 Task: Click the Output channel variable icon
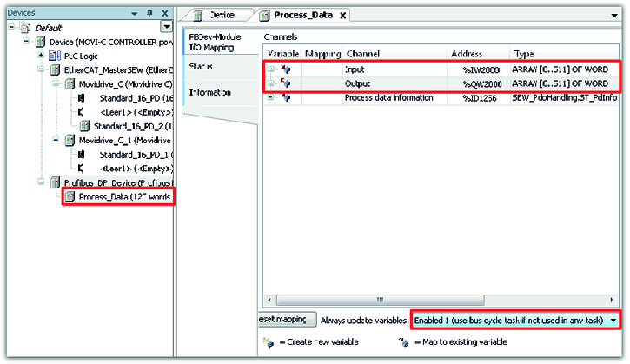pos(284,83)
